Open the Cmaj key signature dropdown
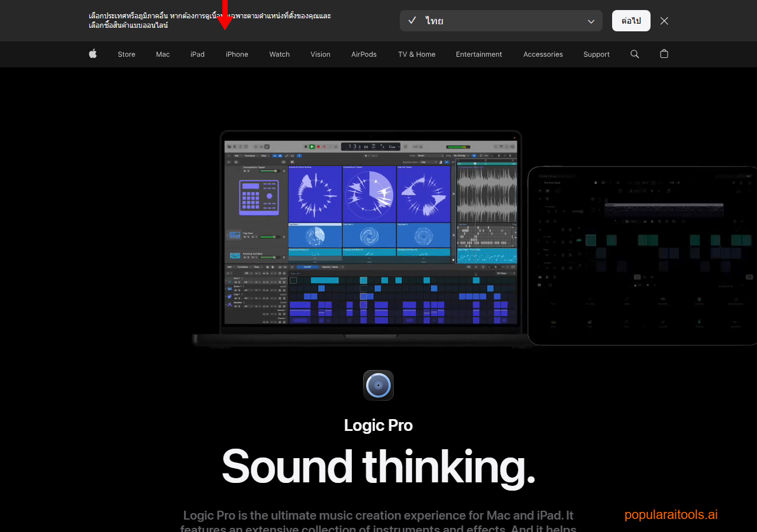This screenshot has width=757, height=532. tap(392, 146)
